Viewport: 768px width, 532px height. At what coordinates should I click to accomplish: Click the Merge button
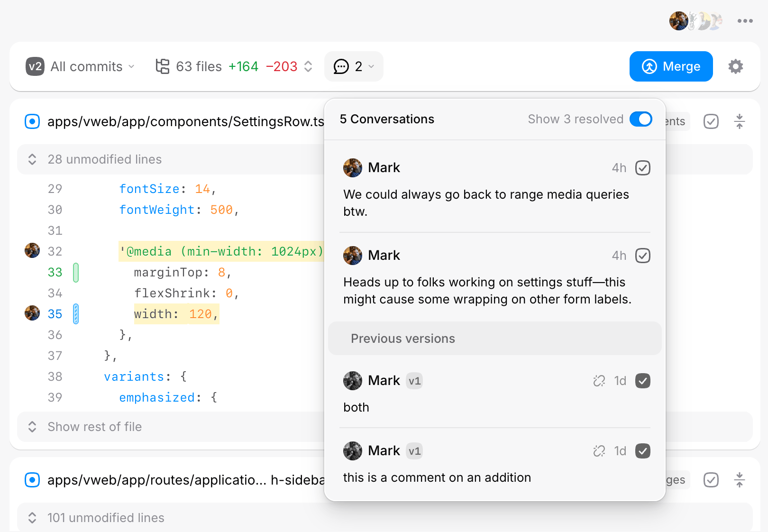pyautogui.click(x=671, y=66)
